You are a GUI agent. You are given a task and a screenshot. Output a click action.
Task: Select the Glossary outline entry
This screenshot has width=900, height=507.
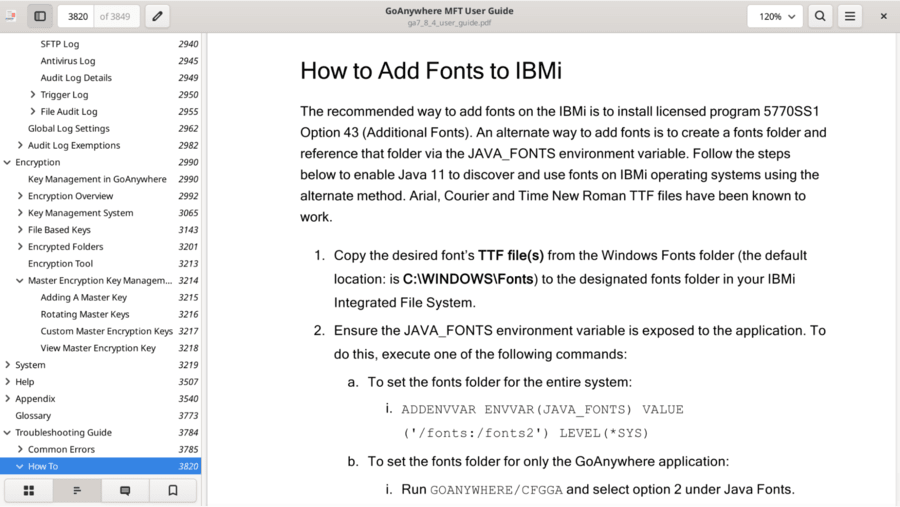[x=33, y=416]
